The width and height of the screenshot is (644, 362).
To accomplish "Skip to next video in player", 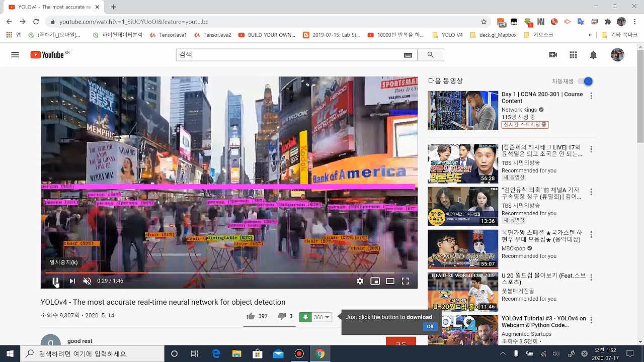I will [72, 281].
